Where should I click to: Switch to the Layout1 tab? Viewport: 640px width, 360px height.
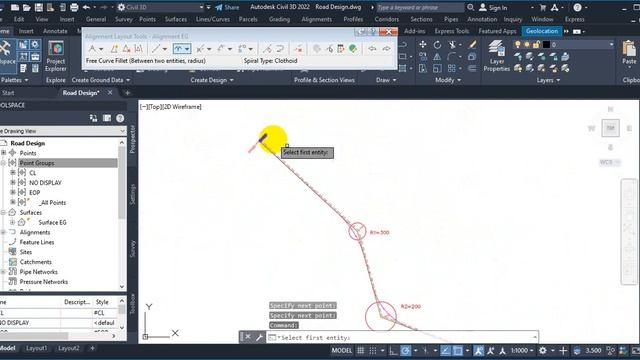click(36, 348)
